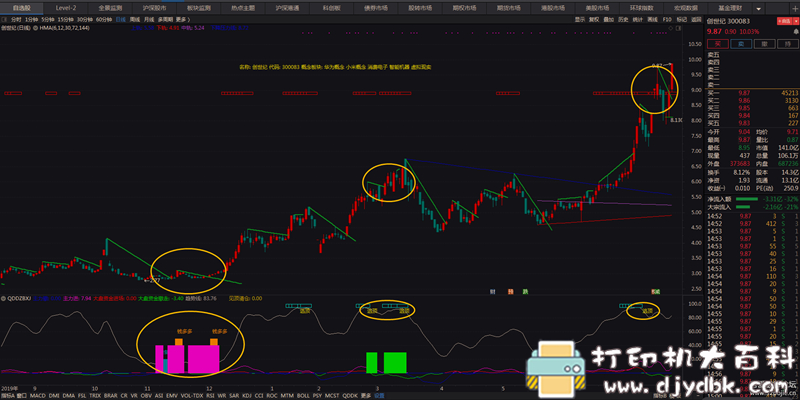Click the 买一 bid price row
This screenshot has width=800, height=400.
753,93
